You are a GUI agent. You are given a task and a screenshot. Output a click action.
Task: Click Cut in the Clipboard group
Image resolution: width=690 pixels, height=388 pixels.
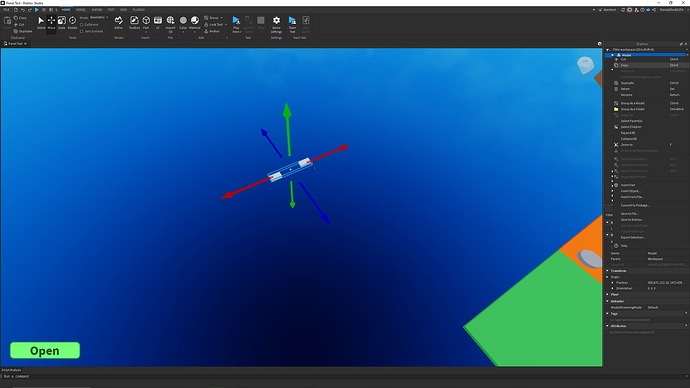(19, 25)
